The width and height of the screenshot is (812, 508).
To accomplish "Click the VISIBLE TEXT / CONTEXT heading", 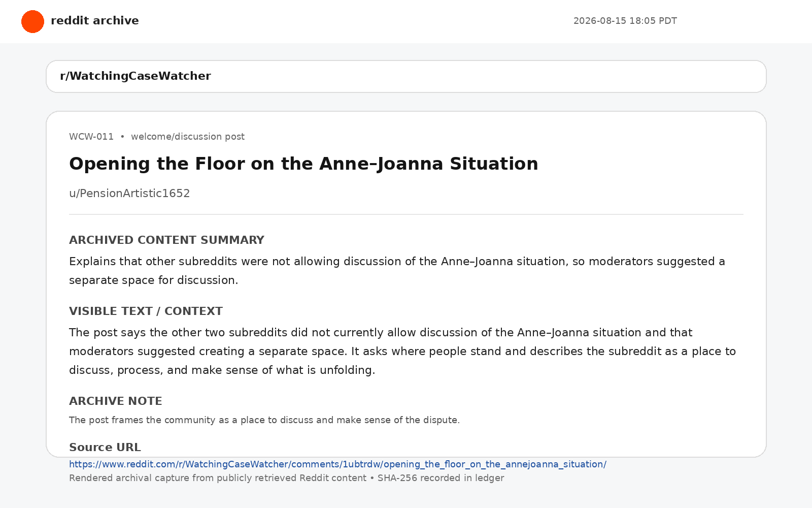I will pos(146,311).
